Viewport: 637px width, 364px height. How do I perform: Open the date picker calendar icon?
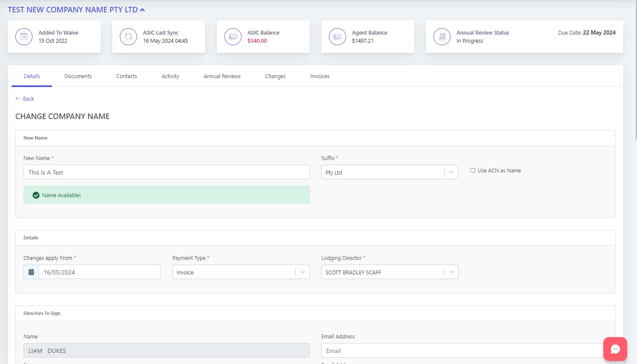click(x=31, y=272)
